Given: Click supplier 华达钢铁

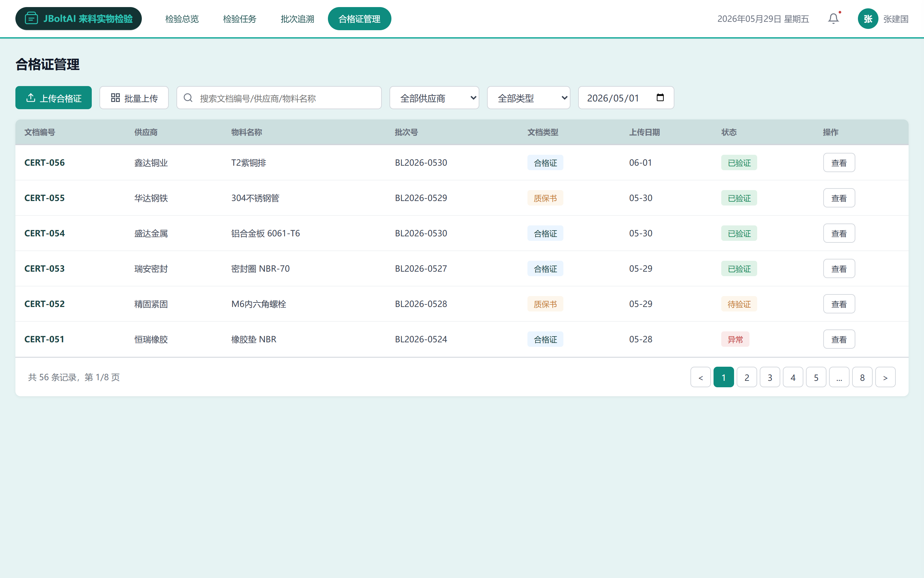Looking at the screenshot, I should (151, 198).
